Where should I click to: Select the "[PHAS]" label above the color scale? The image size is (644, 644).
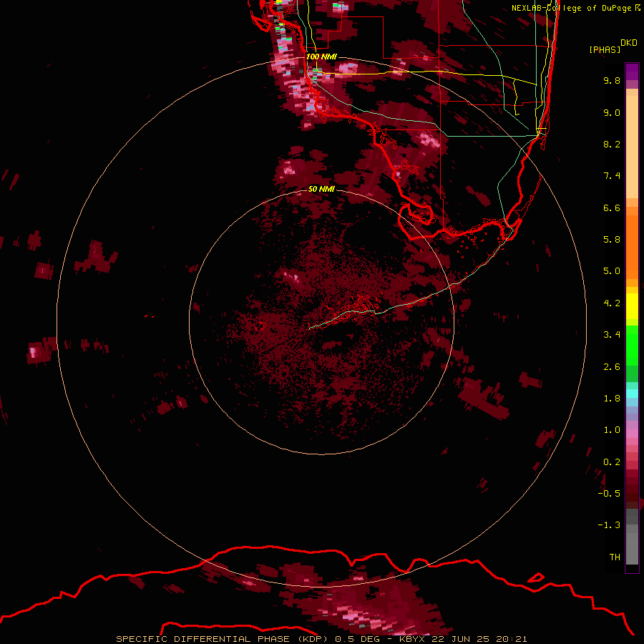point(605,49)
